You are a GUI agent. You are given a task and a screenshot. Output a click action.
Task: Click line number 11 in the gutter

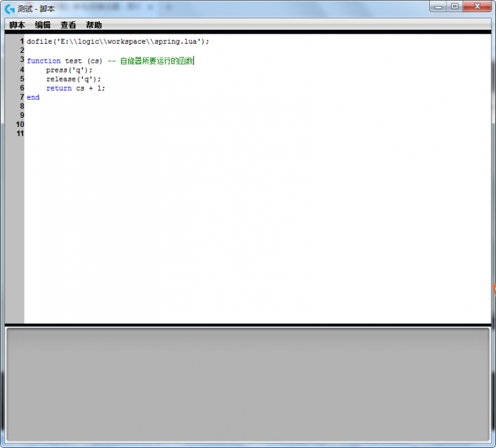pos(20,133)
